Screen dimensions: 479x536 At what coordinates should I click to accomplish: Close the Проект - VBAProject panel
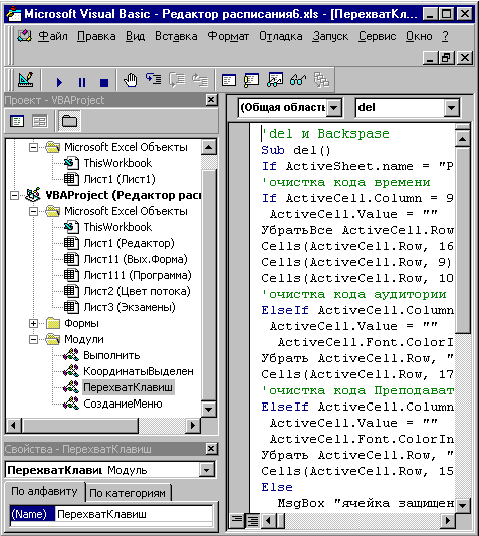click(x=211, y=100)
